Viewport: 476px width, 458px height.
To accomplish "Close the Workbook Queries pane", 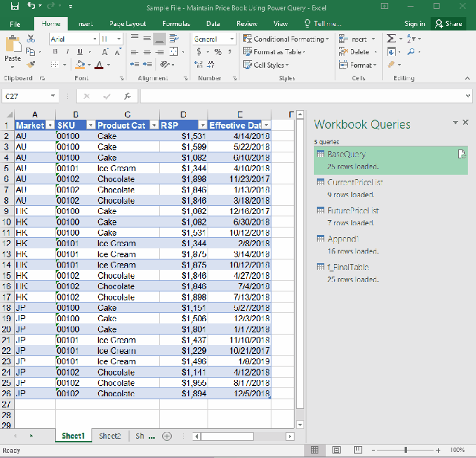I will 466,123.
